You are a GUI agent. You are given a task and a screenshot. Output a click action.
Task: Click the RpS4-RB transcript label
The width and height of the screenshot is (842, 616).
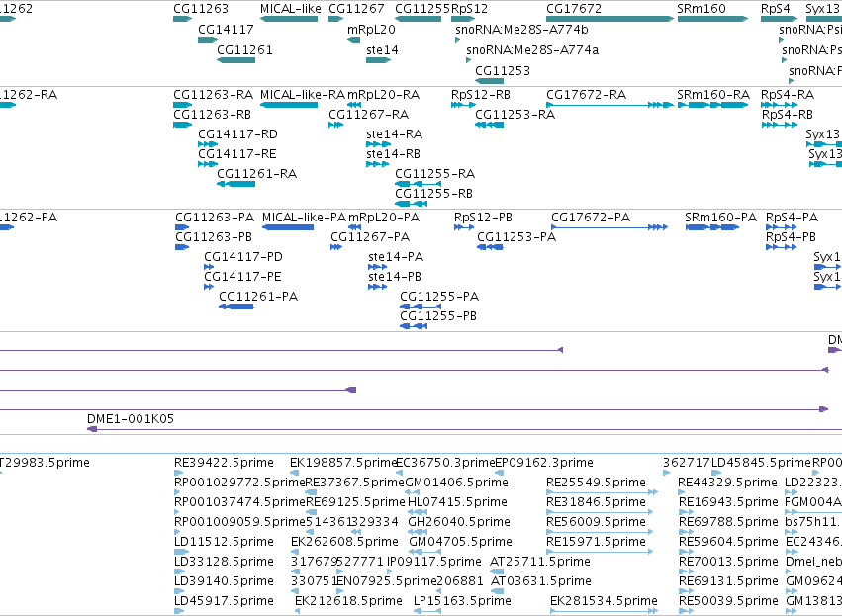coord(787,115)
